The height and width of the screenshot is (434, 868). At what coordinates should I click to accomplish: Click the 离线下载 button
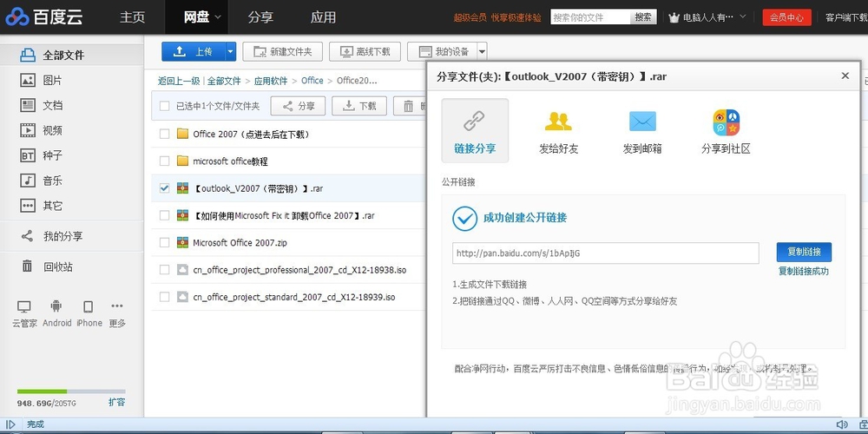tap(365, 51)
